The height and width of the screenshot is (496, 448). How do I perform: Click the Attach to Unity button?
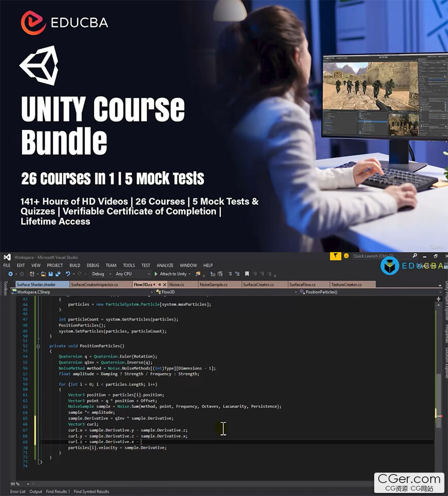pos(173,274)
